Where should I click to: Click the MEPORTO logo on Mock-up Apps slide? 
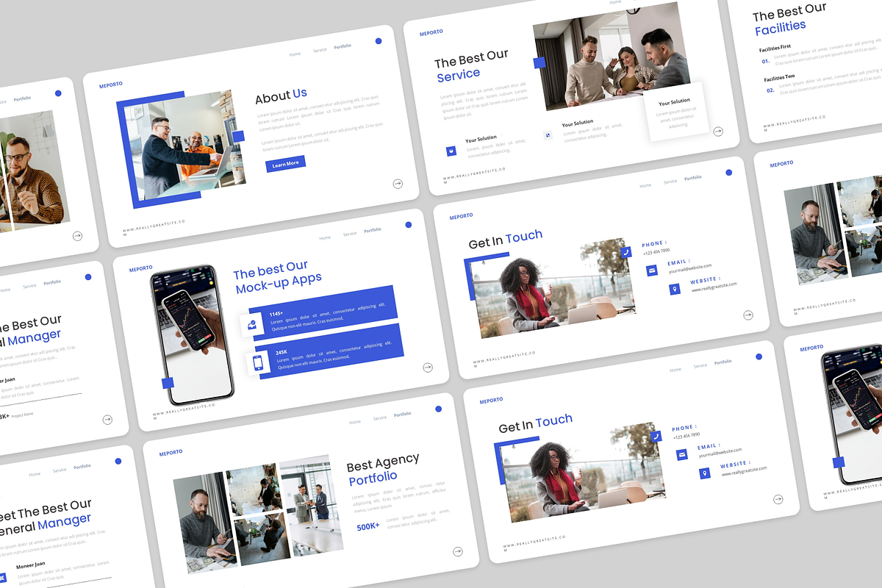[141, 269]
